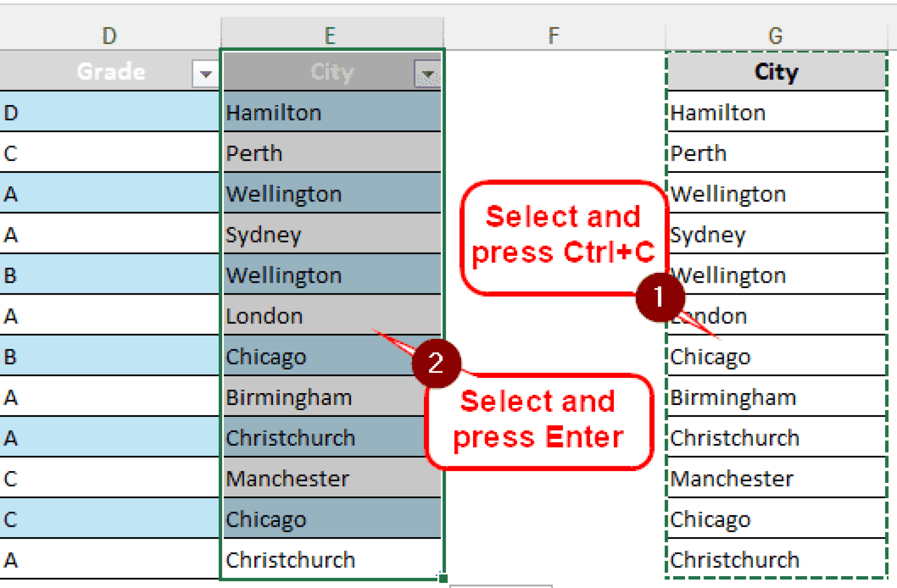This screenshot has width=897, height=588.
Task: Click the callout saying Select and press Enter
Action: pyautogui.click(x=540, y=418)
